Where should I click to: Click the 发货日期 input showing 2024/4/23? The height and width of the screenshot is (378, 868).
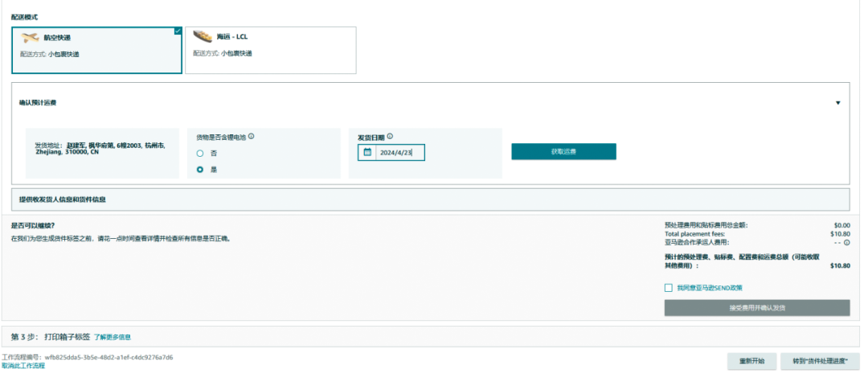click(391, 153)
